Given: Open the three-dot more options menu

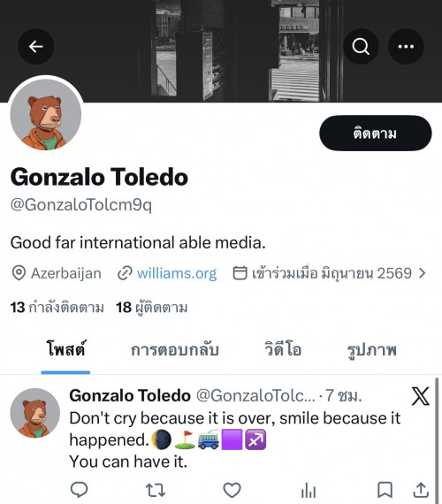Looking at the screenshot, I should [406, 47].
